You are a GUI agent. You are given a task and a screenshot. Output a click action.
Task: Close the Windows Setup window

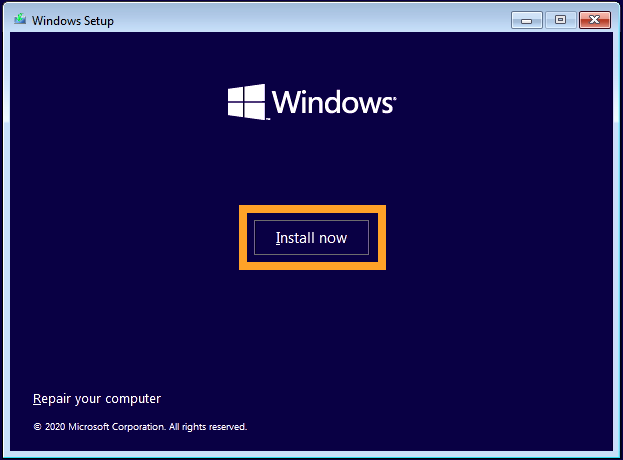[594, 19]
